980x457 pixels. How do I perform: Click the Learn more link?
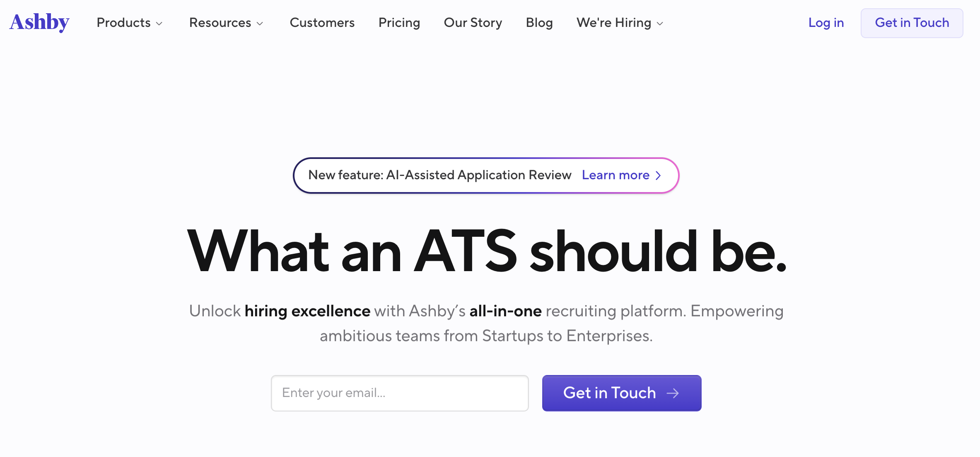point(616,176)
